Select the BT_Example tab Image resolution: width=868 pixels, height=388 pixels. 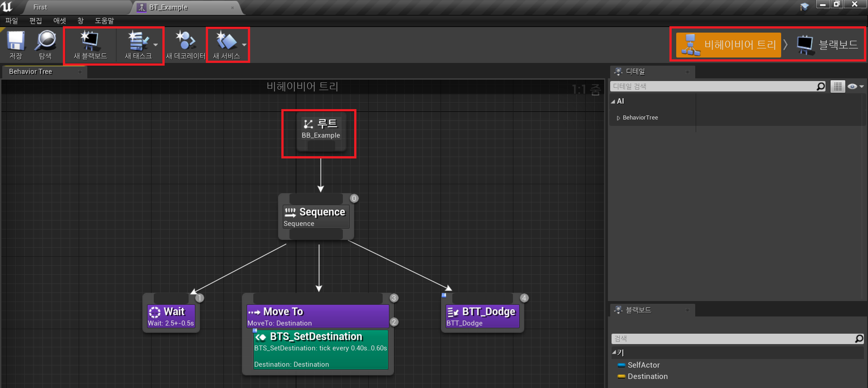(168, 7)
